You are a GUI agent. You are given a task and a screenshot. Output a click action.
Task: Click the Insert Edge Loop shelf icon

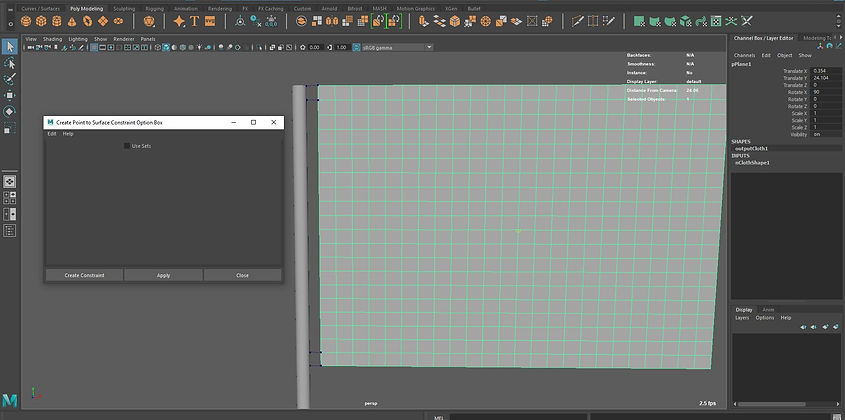pyautogui.click(x=593, y=21)
